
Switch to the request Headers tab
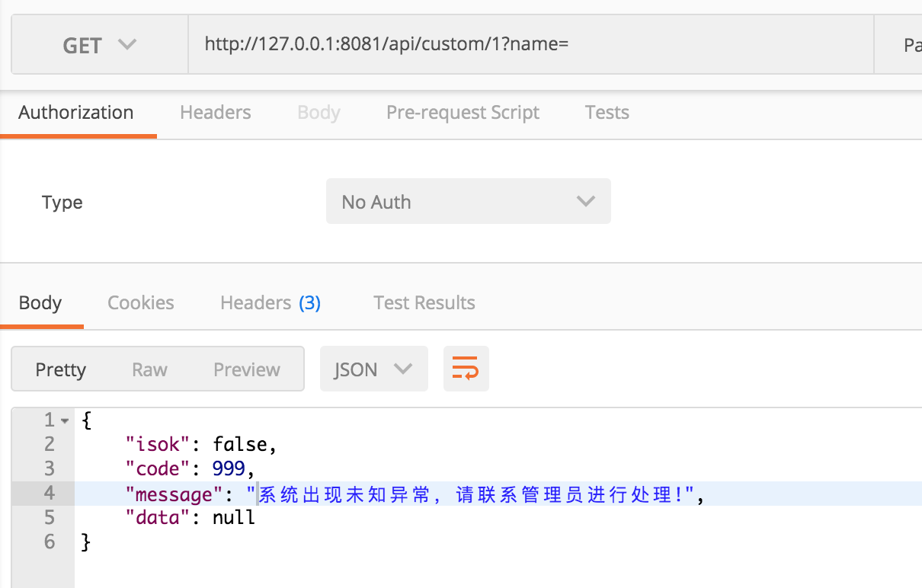click(x=215, y=113)
